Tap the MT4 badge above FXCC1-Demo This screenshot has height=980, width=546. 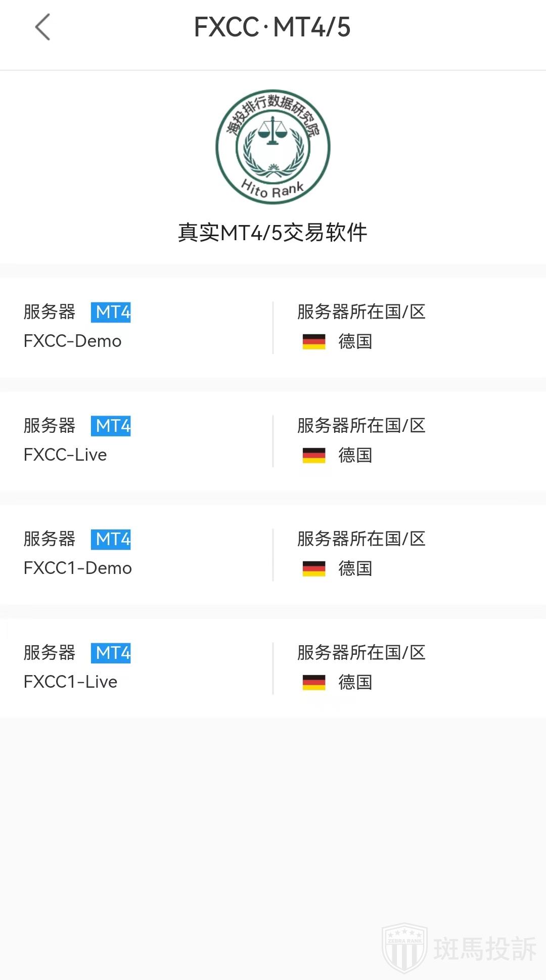click(111, 539)
